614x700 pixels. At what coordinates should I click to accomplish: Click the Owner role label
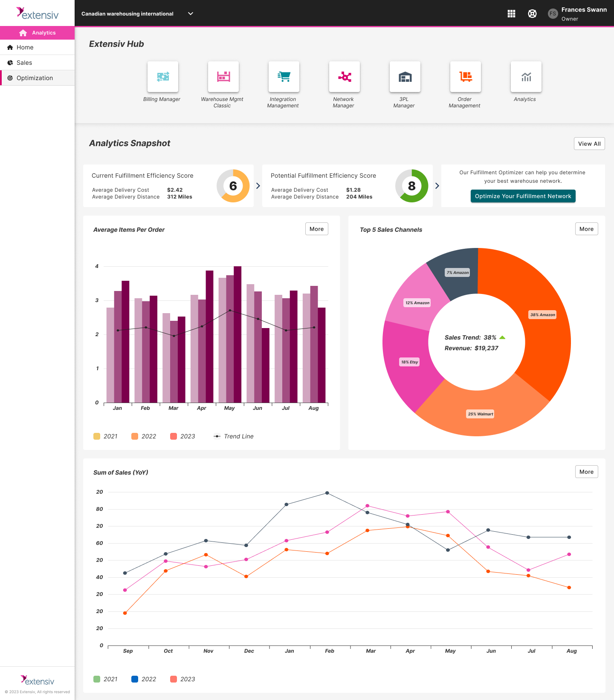pos(570,19)
